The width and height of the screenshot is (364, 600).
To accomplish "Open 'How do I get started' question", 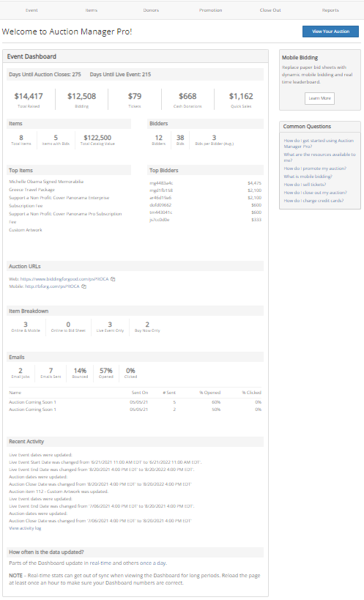I will pos(319,143).
